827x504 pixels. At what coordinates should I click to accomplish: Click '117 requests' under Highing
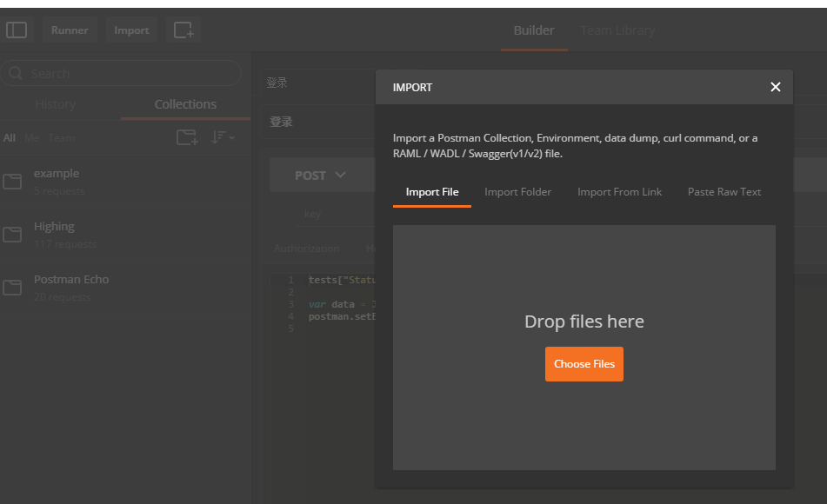[x=65, y=244]
